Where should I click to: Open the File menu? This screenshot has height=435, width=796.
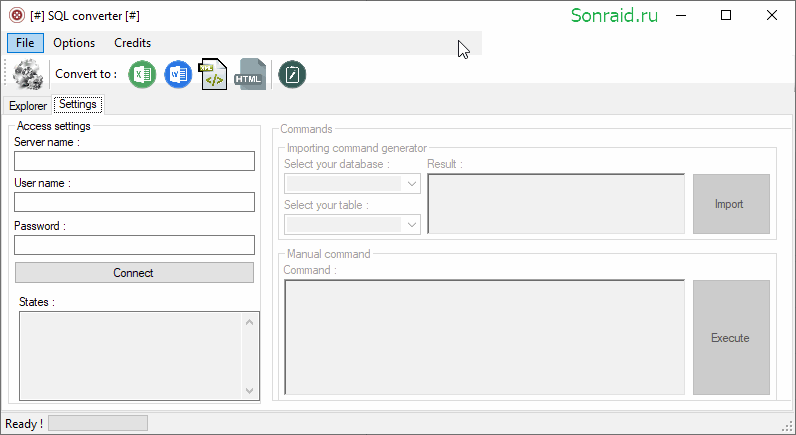25,43
